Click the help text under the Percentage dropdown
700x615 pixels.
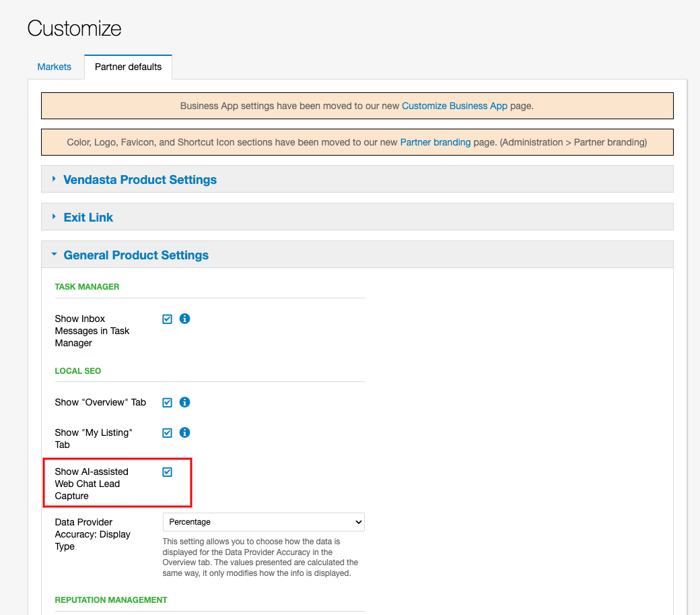pos(260,557)
